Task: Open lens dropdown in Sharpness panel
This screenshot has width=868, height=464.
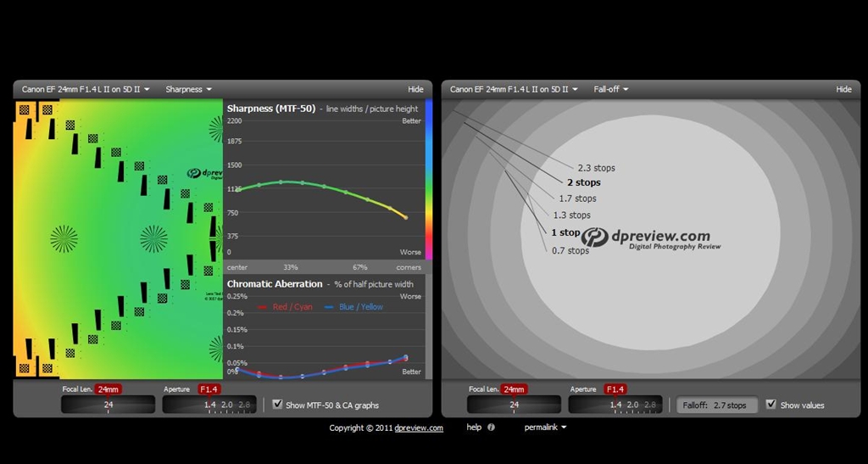Action: (86, 89)
